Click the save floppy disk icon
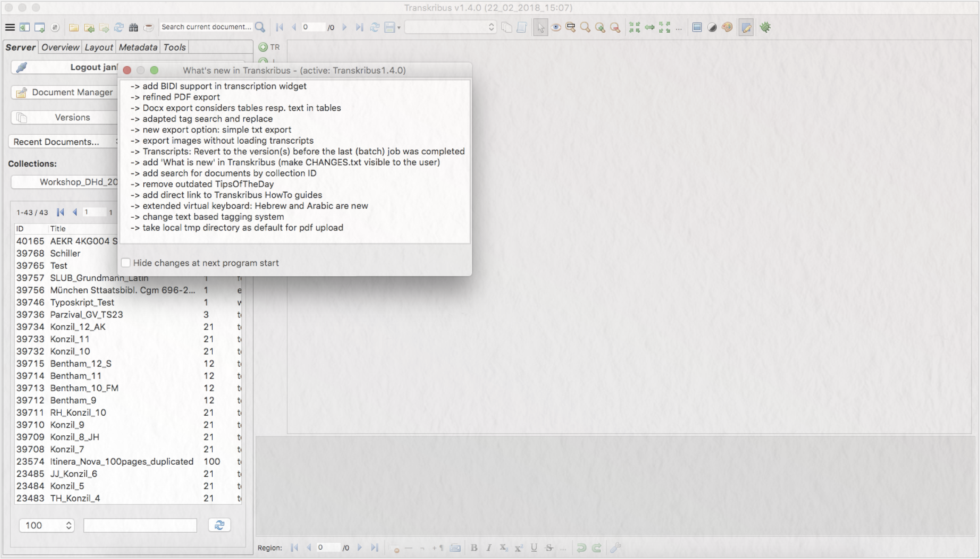Screen dimensions: 980x559 coord(389,27)
